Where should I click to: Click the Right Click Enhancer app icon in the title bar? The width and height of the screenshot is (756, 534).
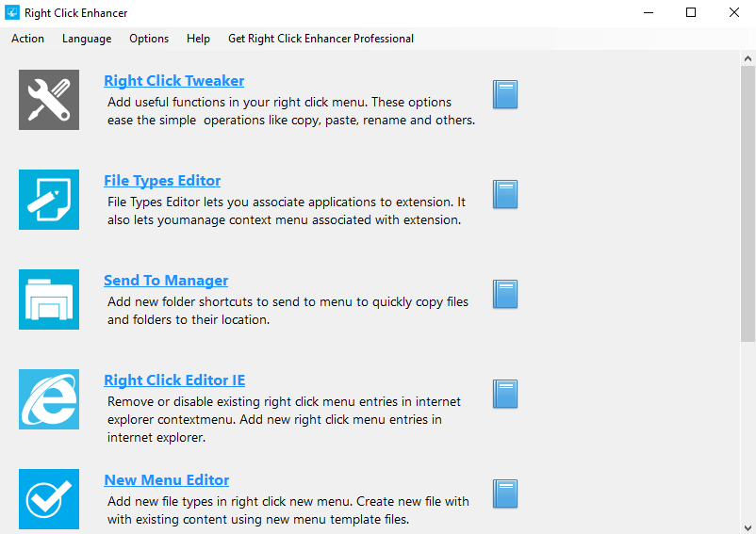pos(12,12)
